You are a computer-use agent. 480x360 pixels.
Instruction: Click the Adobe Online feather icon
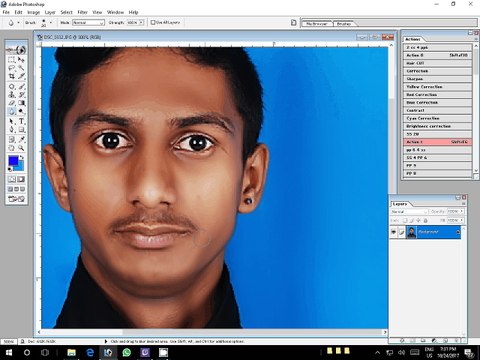pos(16,50)
